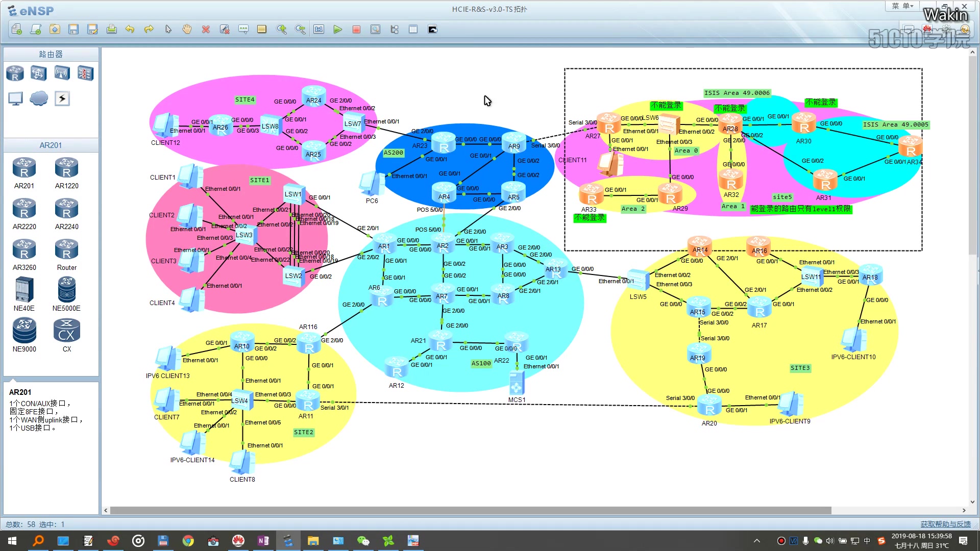980x551 pixels.
Task: Pick the CX router model
Action: [67, 335]
